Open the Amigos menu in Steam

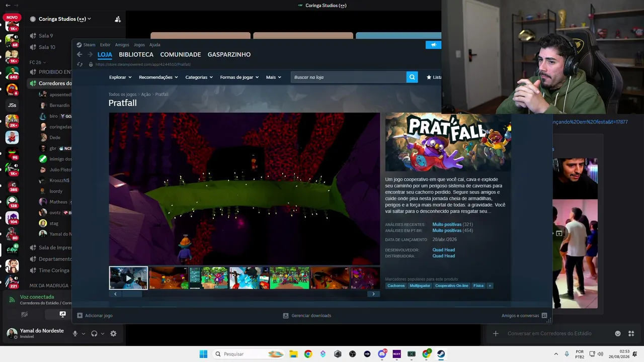[x=122, y=45]
